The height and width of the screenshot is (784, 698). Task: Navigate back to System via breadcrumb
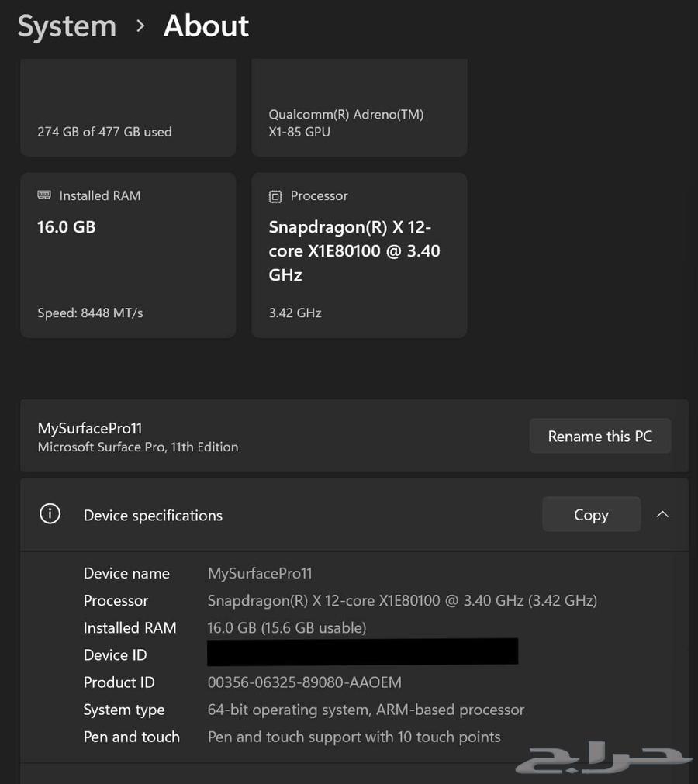(66, 26)
